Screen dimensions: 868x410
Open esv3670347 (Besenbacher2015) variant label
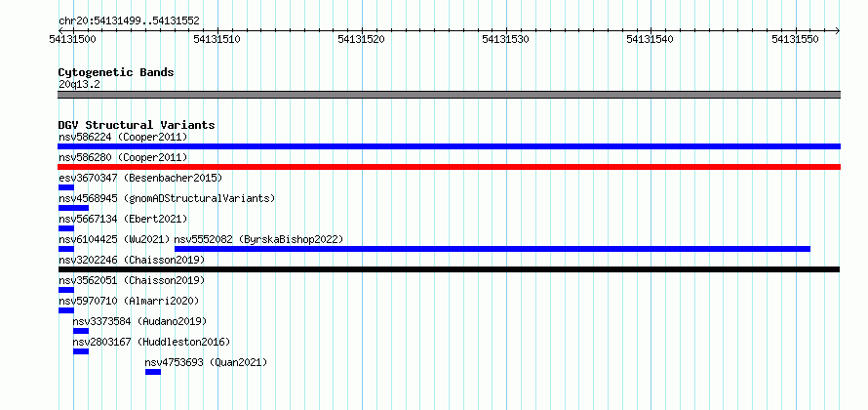coord(140,178)
